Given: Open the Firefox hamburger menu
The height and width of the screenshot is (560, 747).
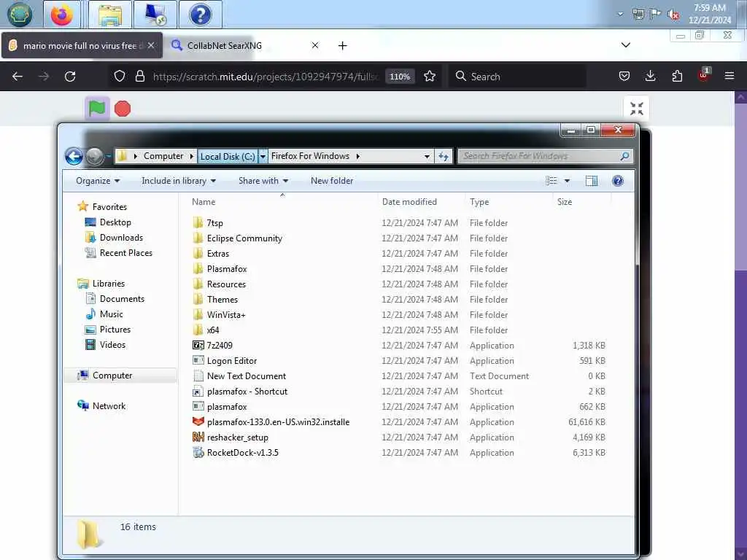Looking at the screenshot, I should [x=729, y=76].
